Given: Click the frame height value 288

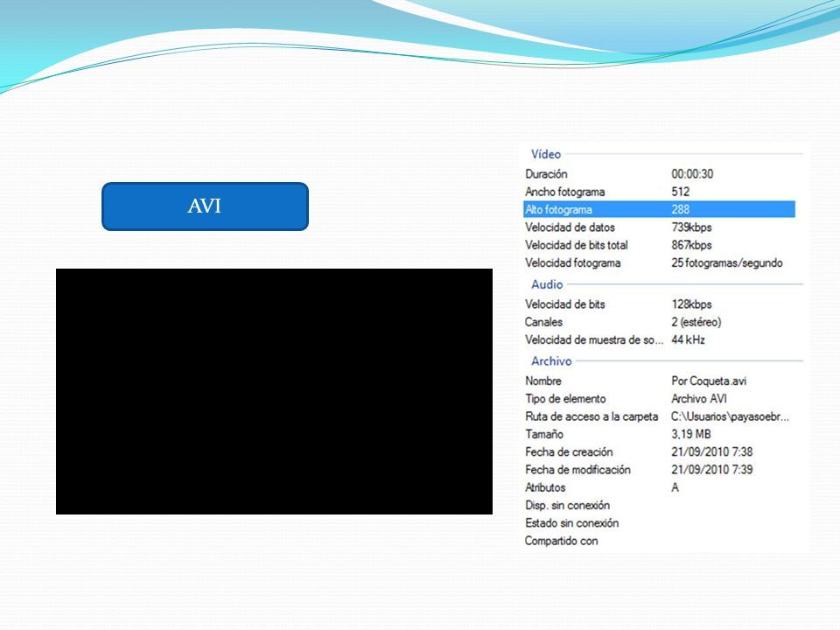Looking at the screenshot, I should tap(681, 209).
